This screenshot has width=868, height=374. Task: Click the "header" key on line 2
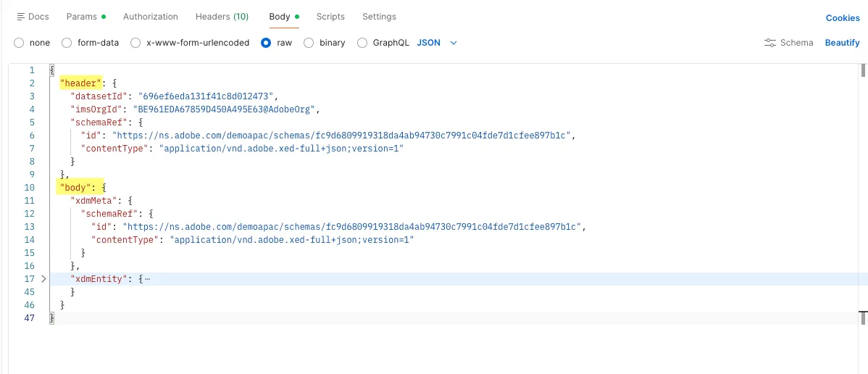coord(82,83)
